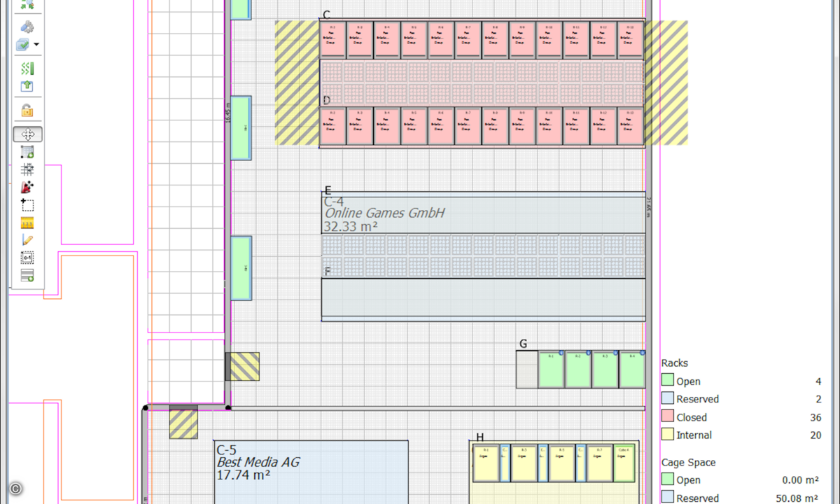
Task: Click the red marker tool icon
Action: (27, 187)
